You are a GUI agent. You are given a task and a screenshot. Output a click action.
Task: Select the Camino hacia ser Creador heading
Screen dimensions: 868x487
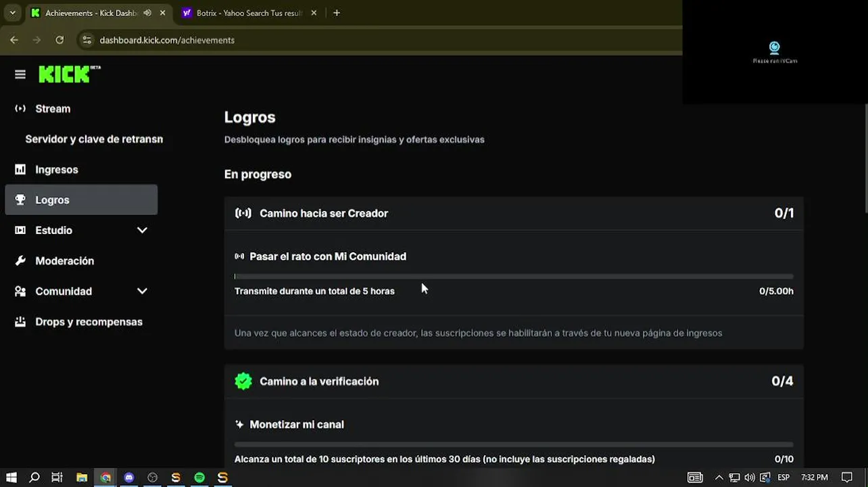click(x=324, y=213)
